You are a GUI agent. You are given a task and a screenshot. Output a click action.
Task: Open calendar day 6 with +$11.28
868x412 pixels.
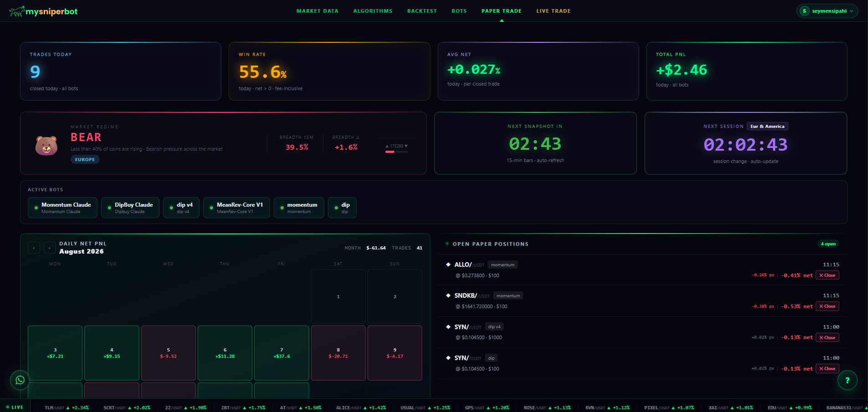[225, 353]
